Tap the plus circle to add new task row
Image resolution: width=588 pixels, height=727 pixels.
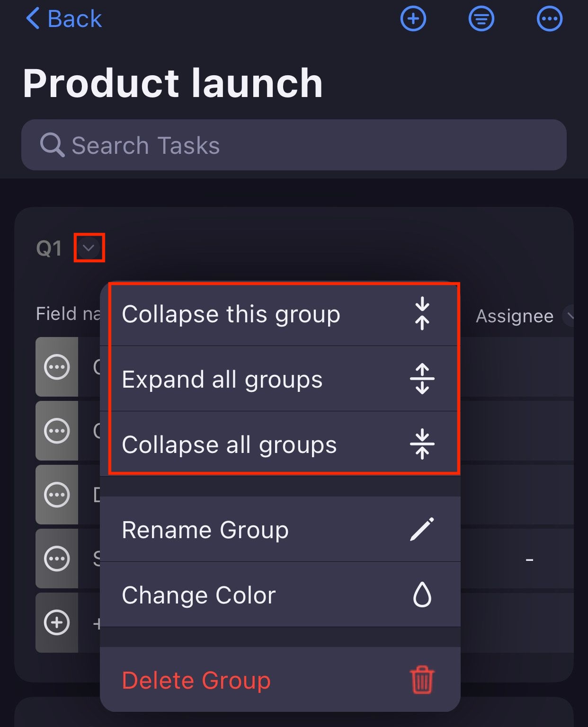pyautogui.click(x=57, y=622)
